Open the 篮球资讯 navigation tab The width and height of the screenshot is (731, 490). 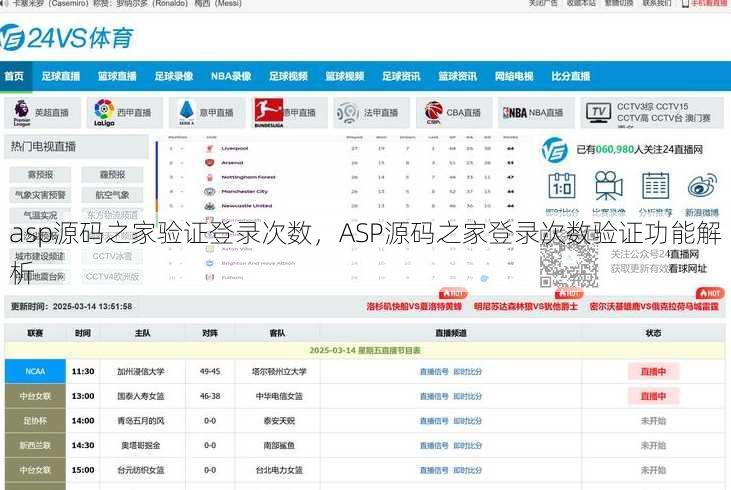pyautogui.click(x=457, y=76)
